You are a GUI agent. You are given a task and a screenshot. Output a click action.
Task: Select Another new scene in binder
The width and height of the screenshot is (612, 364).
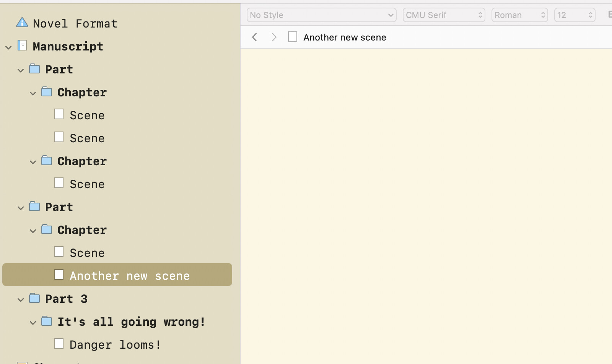(117, 275)
